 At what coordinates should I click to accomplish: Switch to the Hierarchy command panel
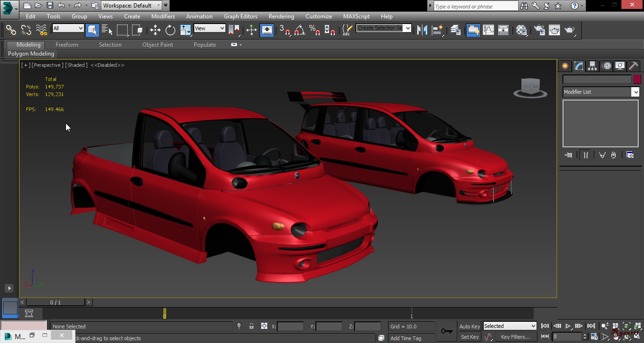click(x=592, y=66)
